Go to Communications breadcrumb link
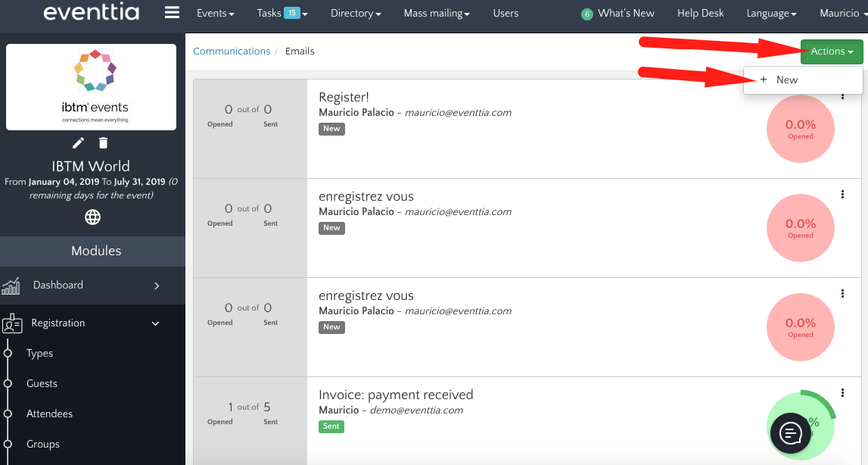The image size is (868, 465). (x=232, y=51)
